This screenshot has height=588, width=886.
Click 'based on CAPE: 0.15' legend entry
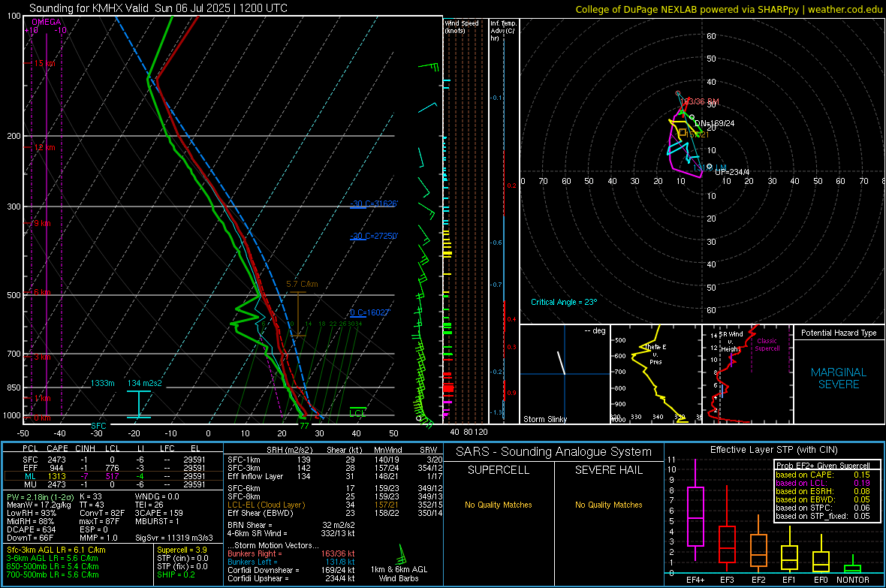(x=823, y=475)
